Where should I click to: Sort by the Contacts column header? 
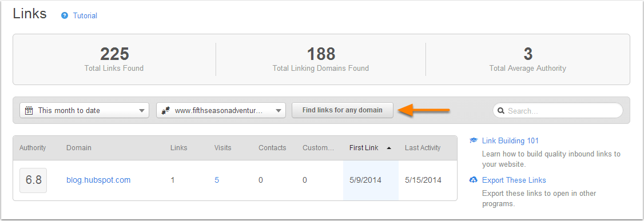[272, 147]
